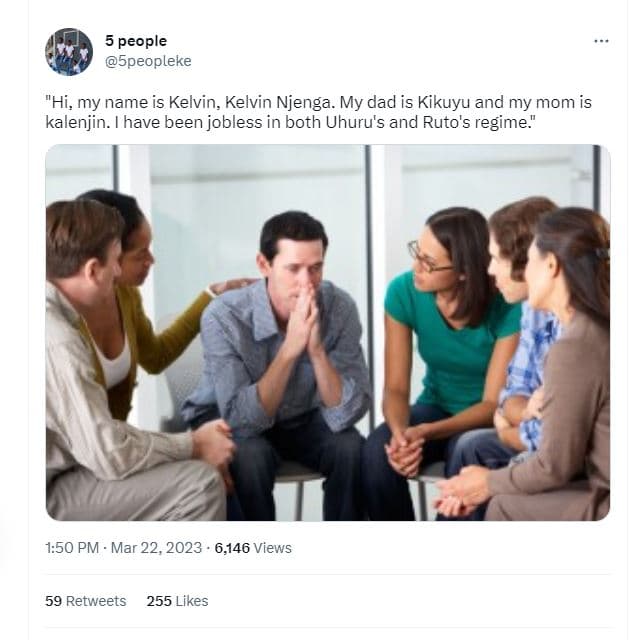Show the 255 Likes list
The width and height of the screenshot is (634, 640).
pos(178,601)
